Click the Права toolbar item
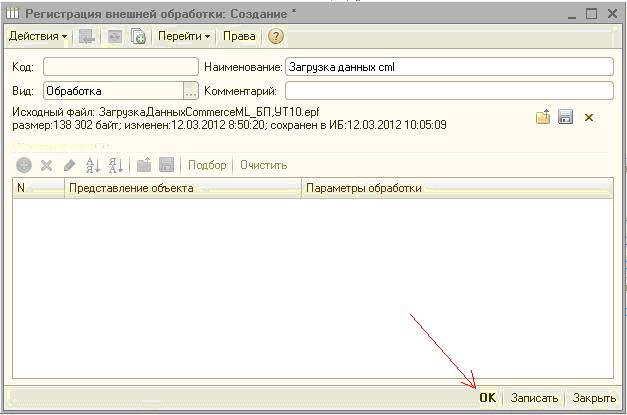The image size is (627, 415). click(x=239, y=37)
